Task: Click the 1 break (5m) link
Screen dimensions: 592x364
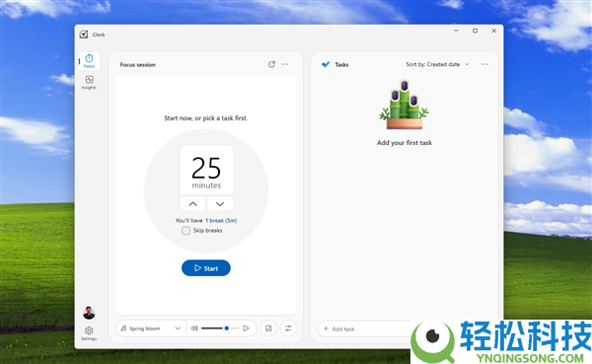Action: tap(221, 220)
